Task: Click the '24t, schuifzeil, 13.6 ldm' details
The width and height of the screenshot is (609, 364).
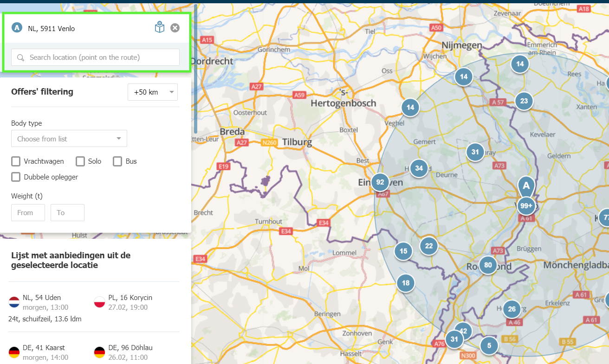Action: [x=45, y=319]
